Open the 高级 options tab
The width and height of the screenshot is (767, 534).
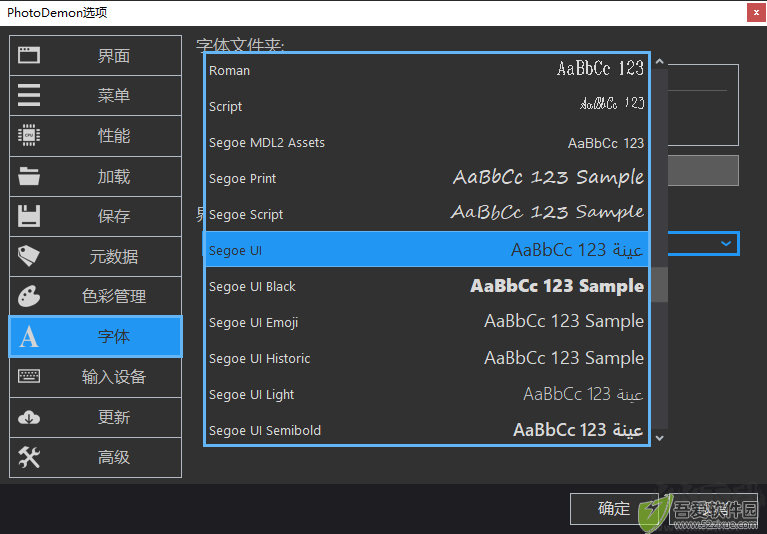95,457
